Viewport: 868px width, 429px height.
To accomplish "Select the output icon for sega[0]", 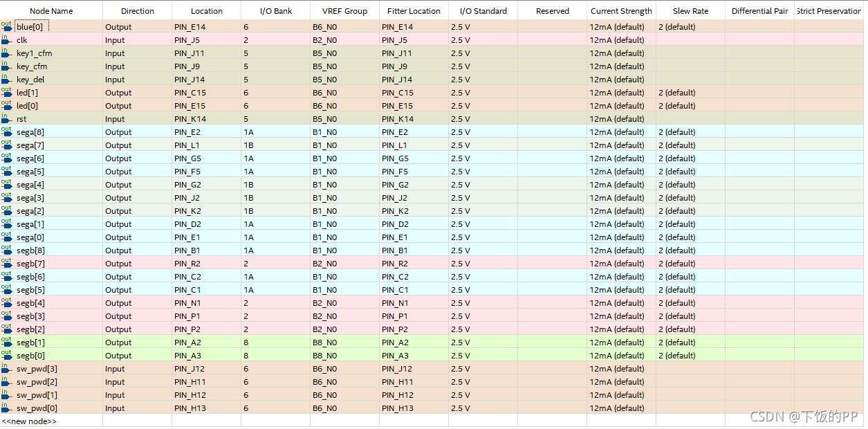I will point(7,237).
